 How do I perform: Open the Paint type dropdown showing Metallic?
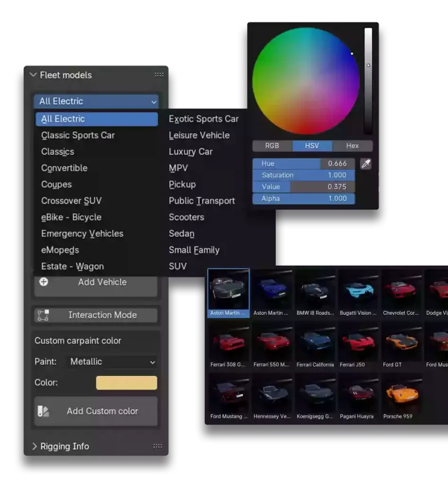point(112,362)
